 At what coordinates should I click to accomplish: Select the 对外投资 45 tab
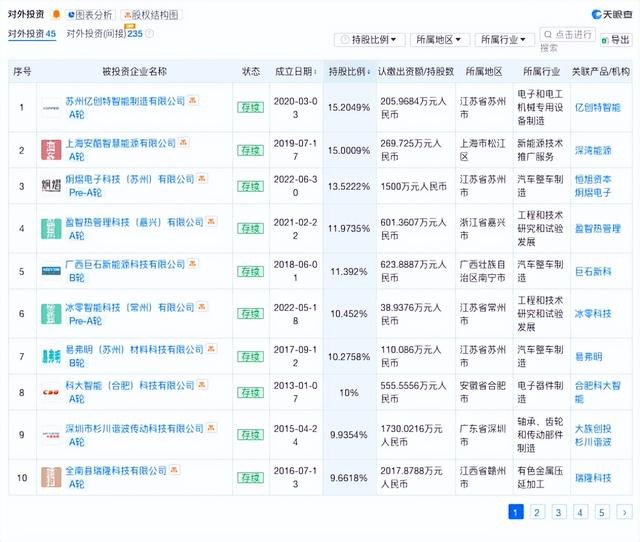[x=32, y=34]
